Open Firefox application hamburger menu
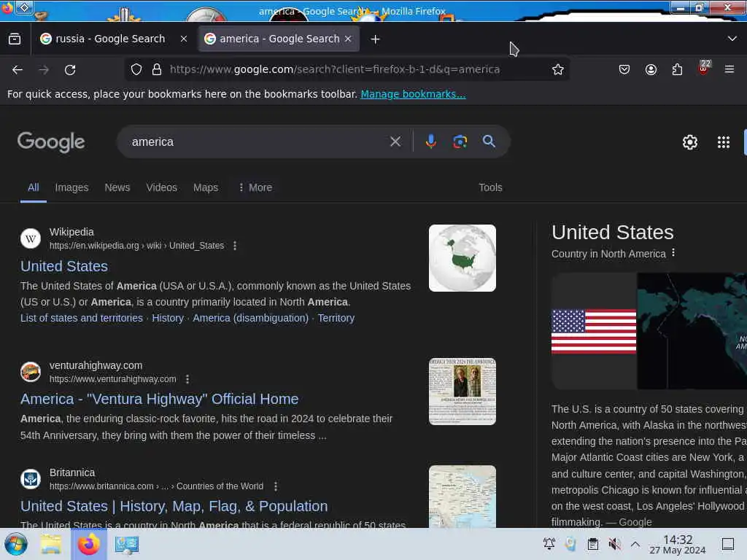Viewport: 747px width, 560px height. point(729,69)
